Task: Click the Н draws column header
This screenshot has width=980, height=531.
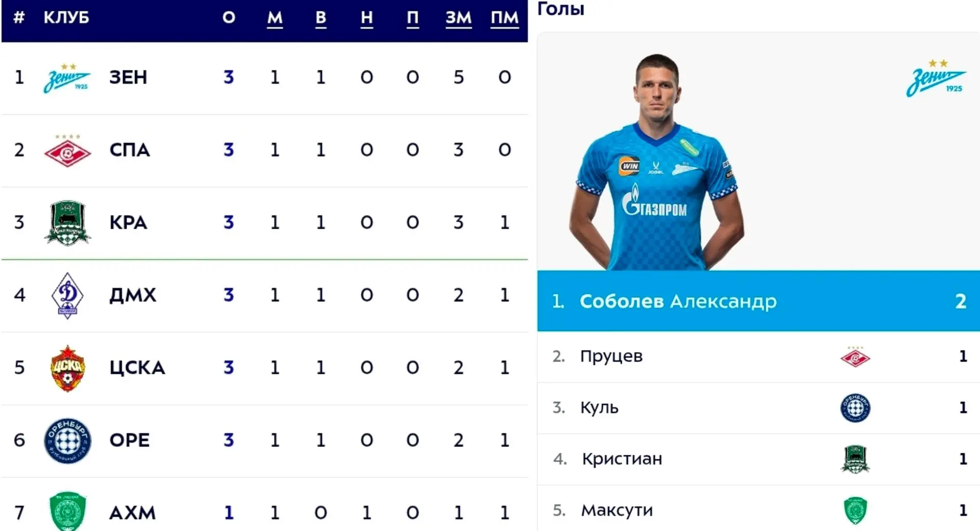Action: click(366, 18)
